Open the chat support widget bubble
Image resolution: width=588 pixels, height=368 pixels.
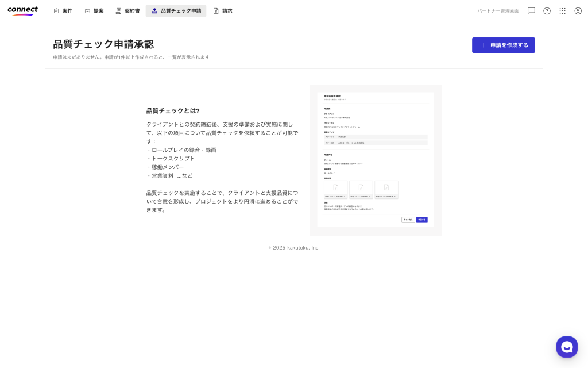coord(567,347)
